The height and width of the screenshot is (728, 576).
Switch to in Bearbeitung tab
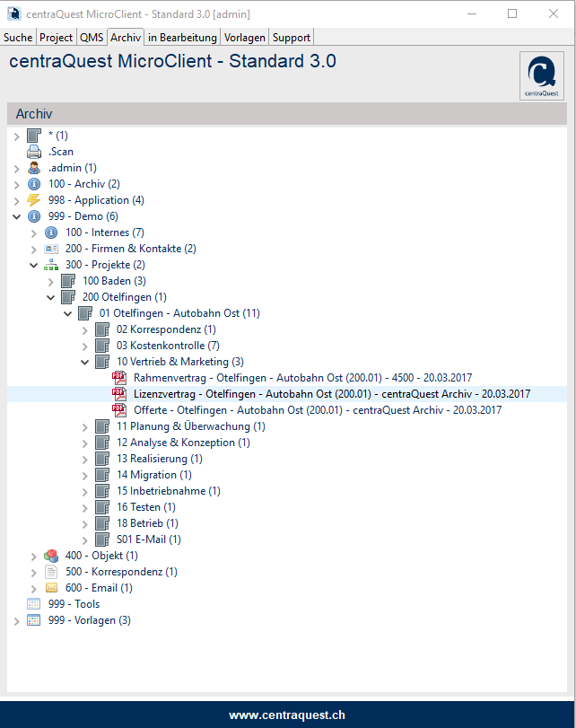click(182, 38)
